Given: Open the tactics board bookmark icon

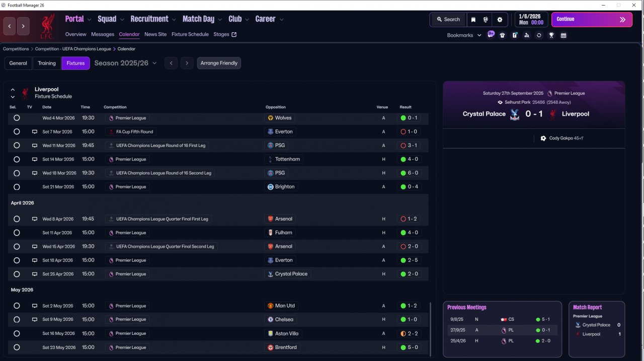Looking at the screenshot, I should click(x=515, y=35).
